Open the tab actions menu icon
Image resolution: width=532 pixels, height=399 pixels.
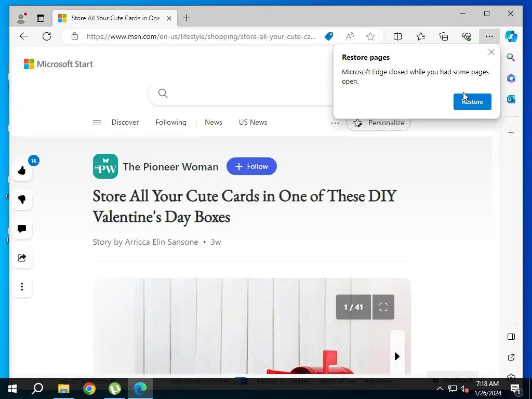41,18
